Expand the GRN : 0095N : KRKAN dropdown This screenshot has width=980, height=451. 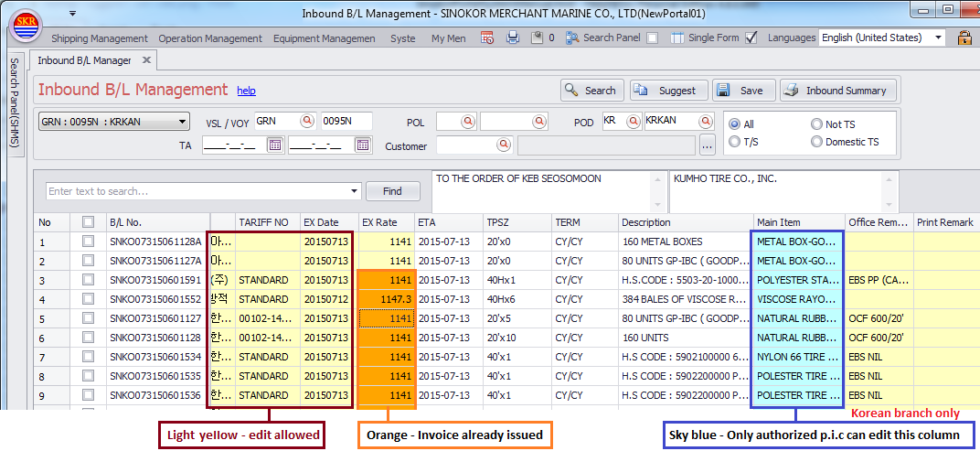click(x=182, y=122)
